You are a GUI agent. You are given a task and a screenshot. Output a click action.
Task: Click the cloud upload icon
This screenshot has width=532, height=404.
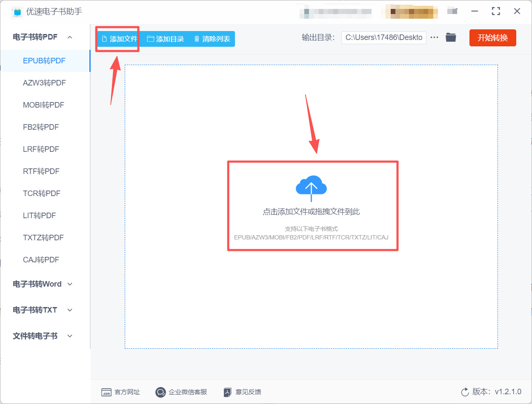click(x=311, y=188)
